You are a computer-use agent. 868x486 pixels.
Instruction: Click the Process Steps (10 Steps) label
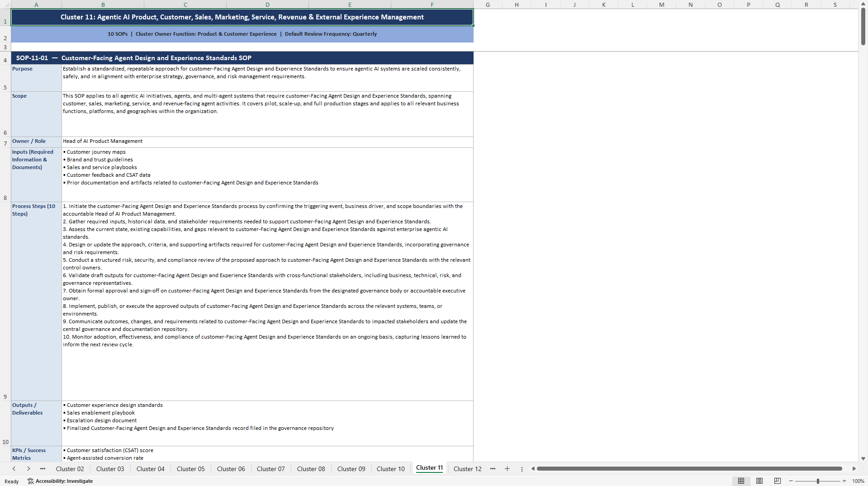[x=36, y=301]
